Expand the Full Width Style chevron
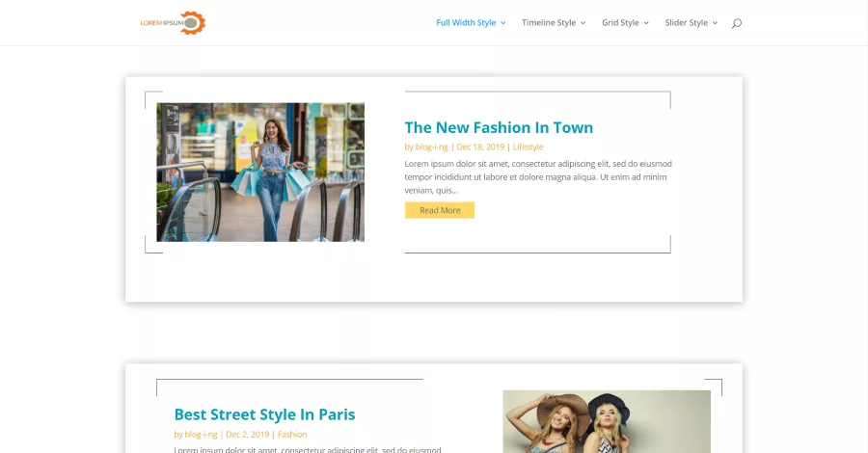 tap(502, 23)
